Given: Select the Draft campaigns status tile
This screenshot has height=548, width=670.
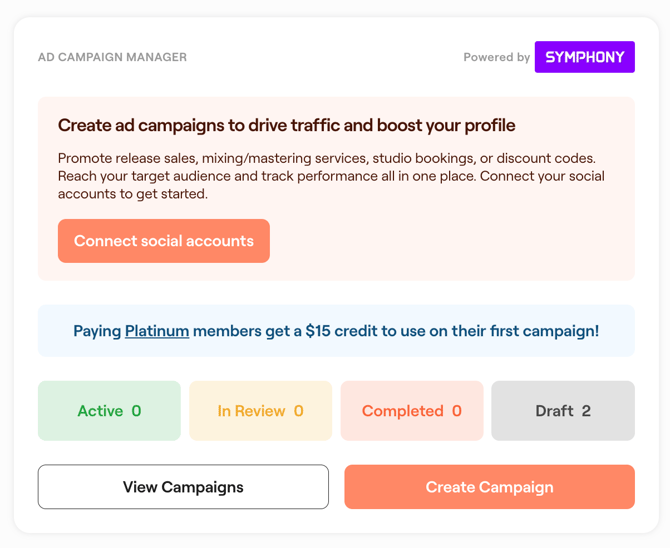Looking at the screenshot, I should pos(562,411).
